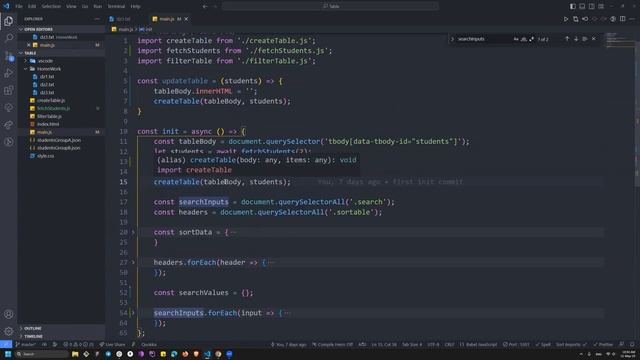
Task: Open the Extensions view
Action: coord(9,90)
